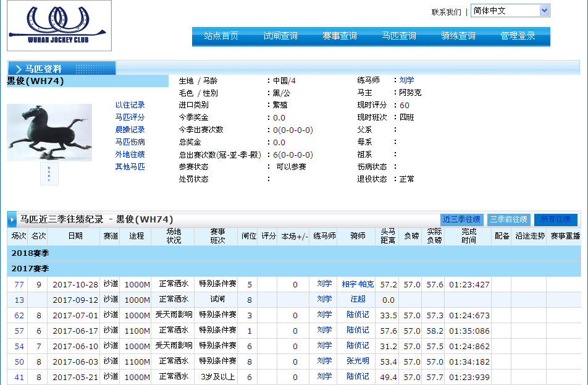Click jockey 相宇·帕克 link
This screenshot has height=385, width=588.
coord(358,284)
